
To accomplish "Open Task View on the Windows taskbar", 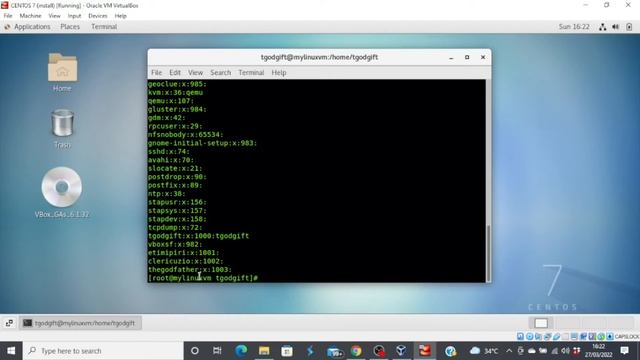I will (217, 351).
